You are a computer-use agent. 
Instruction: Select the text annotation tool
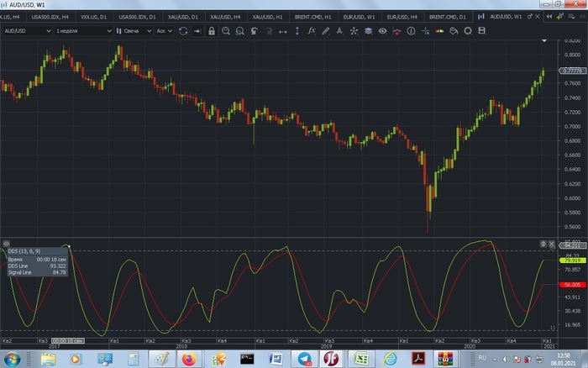[x=340, y=31]
